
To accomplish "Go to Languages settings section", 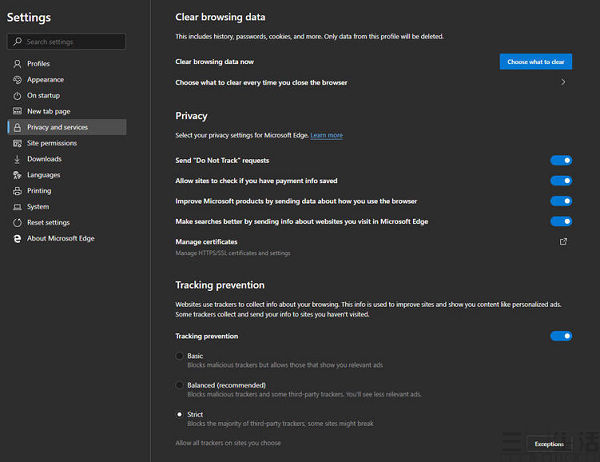I will (x=44, y=175).
